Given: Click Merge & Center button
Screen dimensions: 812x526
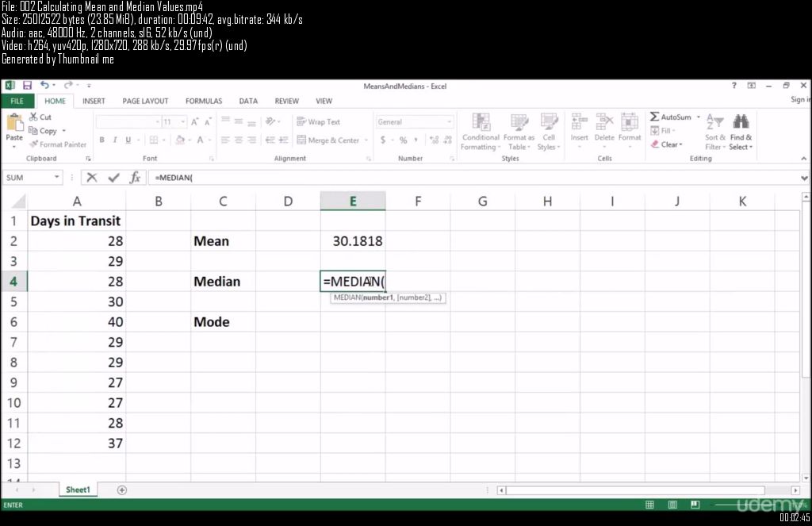Looking at the screenshot, I should coord(327,140).
